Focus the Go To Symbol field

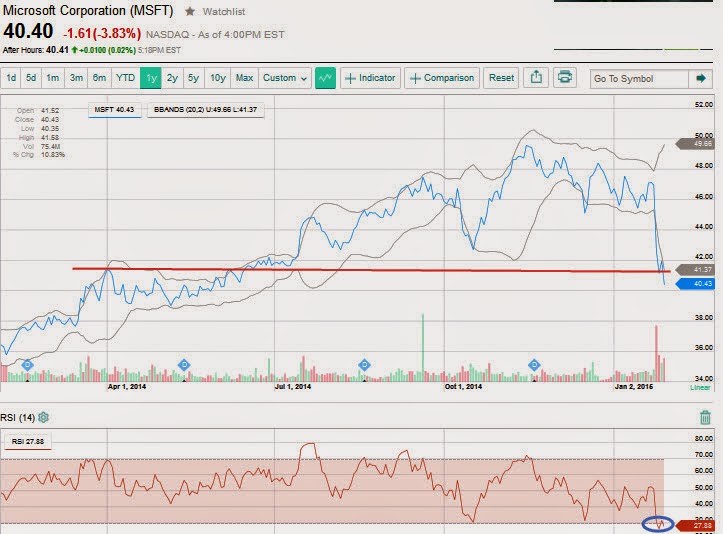tap(639, 79)
